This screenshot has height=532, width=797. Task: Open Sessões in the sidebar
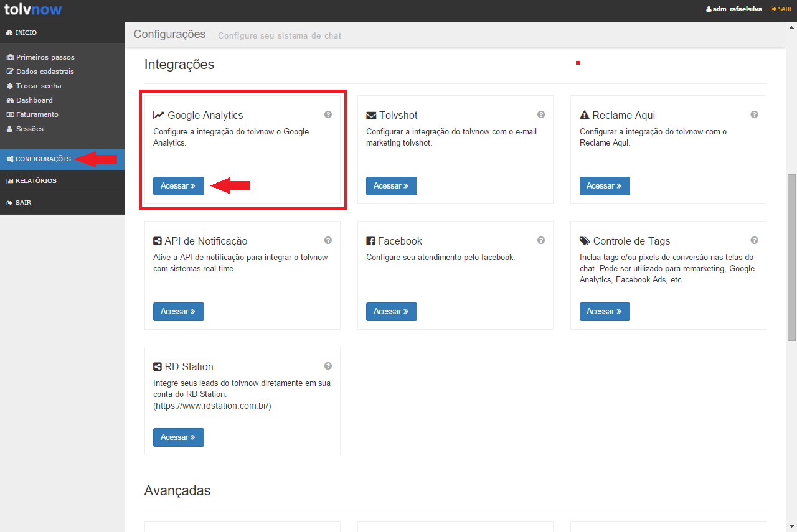[x=25, y=129]
